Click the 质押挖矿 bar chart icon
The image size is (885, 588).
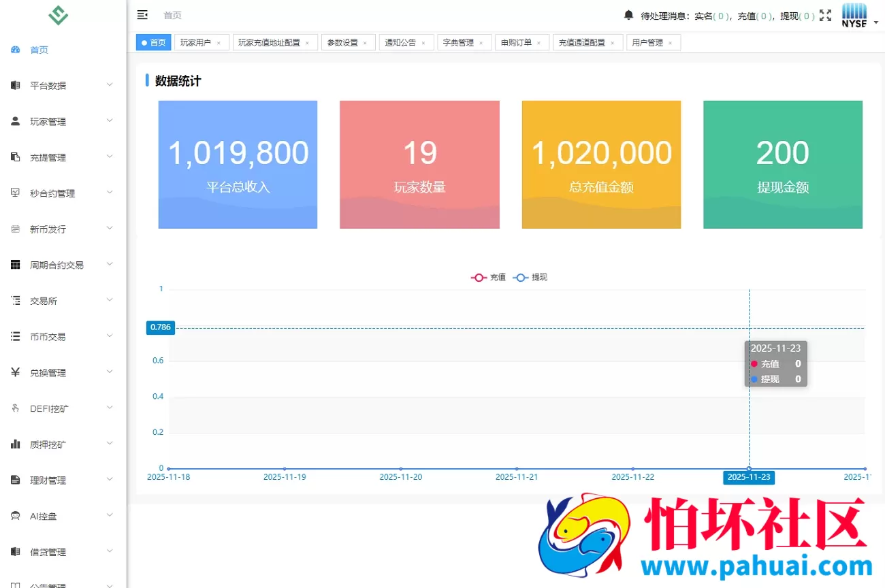tap(16, 444)
